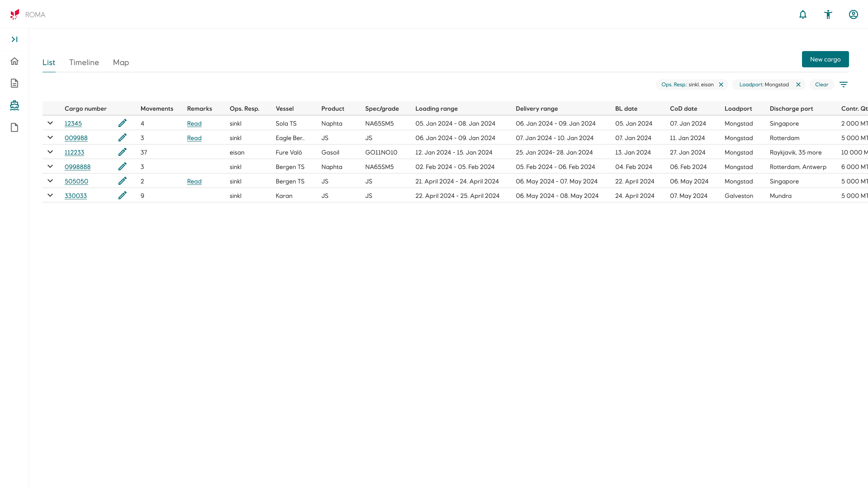868x488 pixels.
Task: Expand the cargo 0998888 row
Action: [50, 167]
